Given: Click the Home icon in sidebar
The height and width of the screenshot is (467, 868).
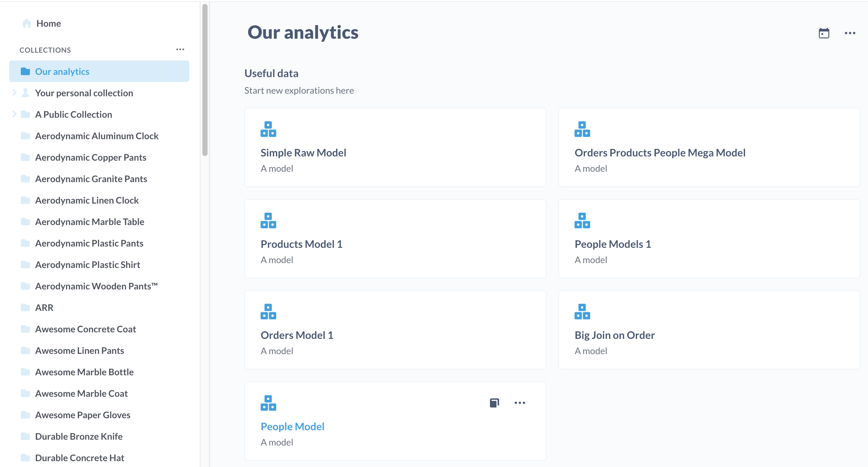Looking at the screenshot, I should [26, 23].
